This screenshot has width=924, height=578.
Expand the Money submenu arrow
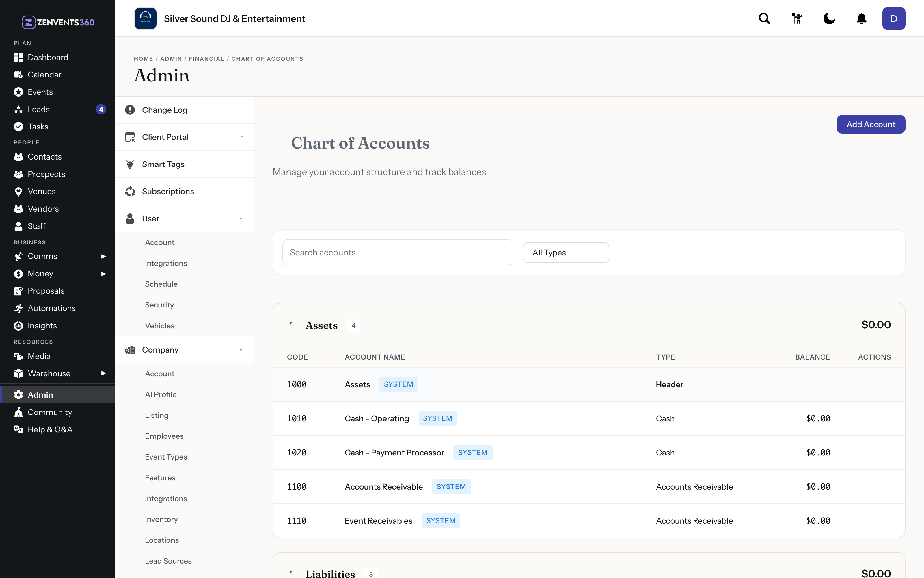tap(103, 274)
